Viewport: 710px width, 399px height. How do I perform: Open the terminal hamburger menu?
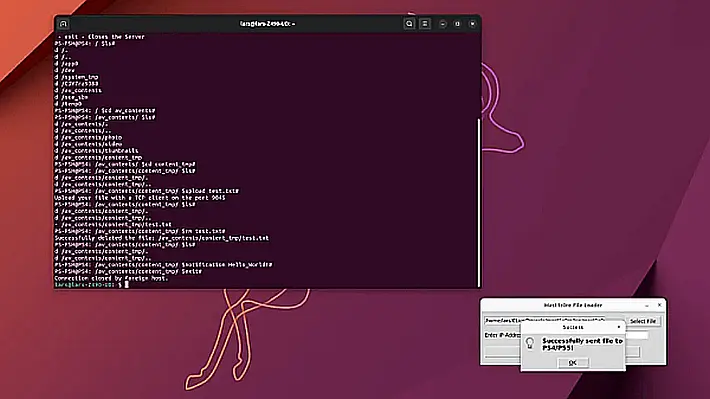(x=425, y=24)
